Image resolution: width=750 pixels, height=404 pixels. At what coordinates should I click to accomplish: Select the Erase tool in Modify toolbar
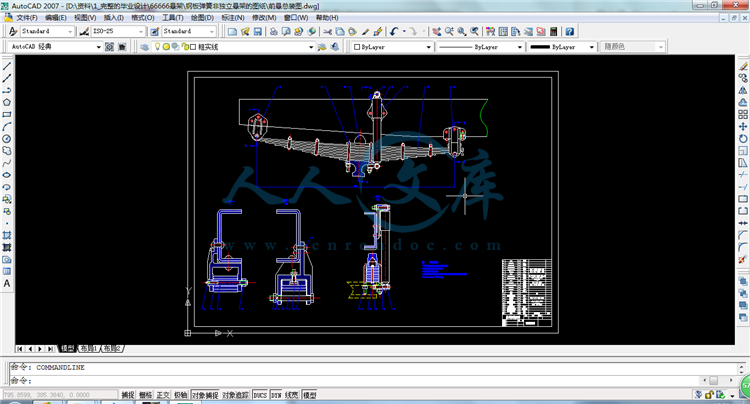tap(743, 66)
